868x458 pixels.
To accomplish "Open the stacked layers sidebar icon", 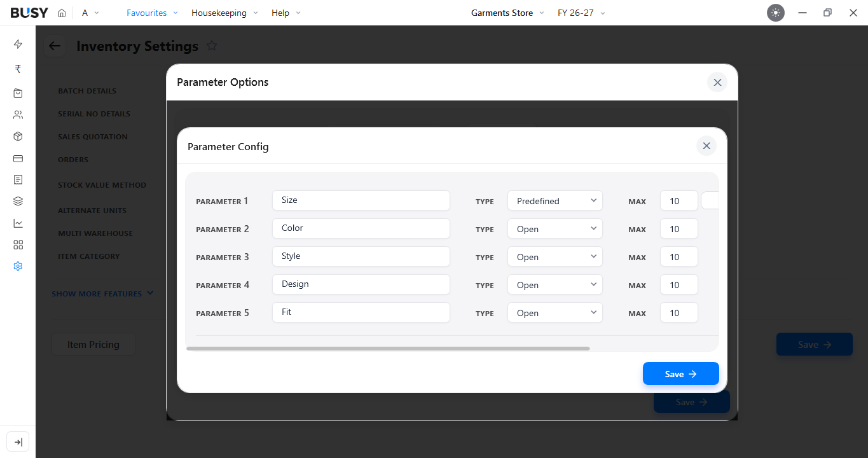I will click(18, 202).
